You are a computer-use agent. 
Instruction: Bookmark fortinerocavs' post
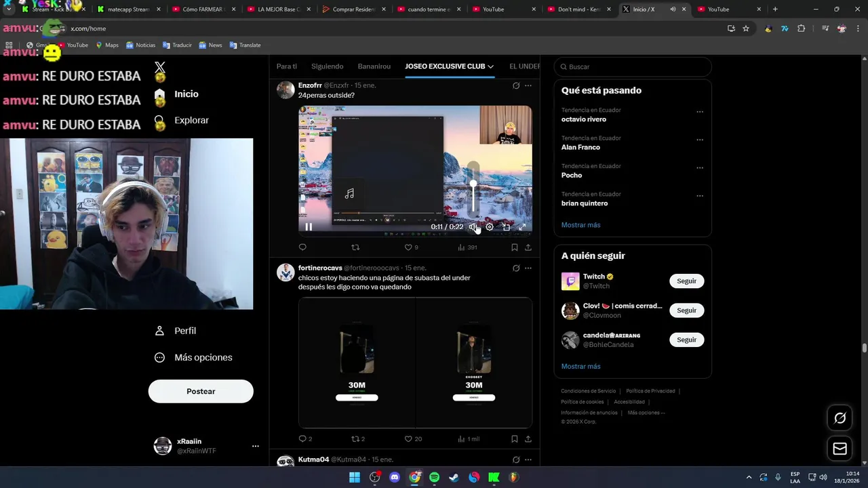pyautogui.click(x=515, y=439)
